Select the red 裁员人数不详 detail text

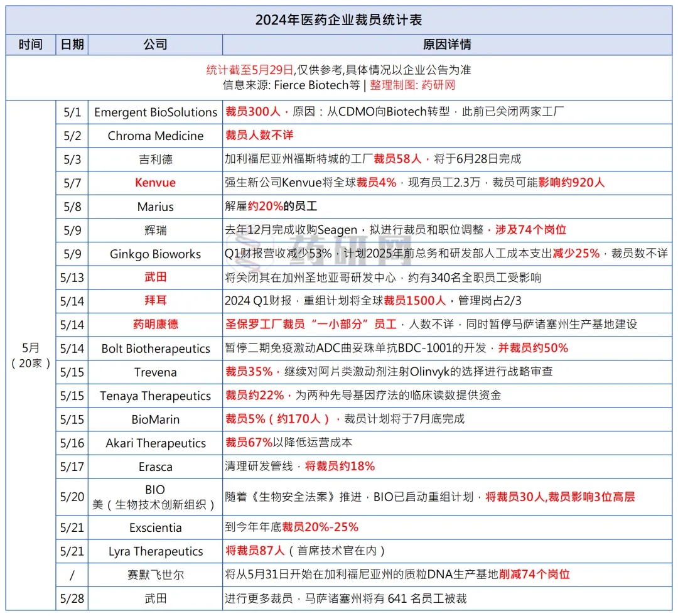[x=259, y=135]
